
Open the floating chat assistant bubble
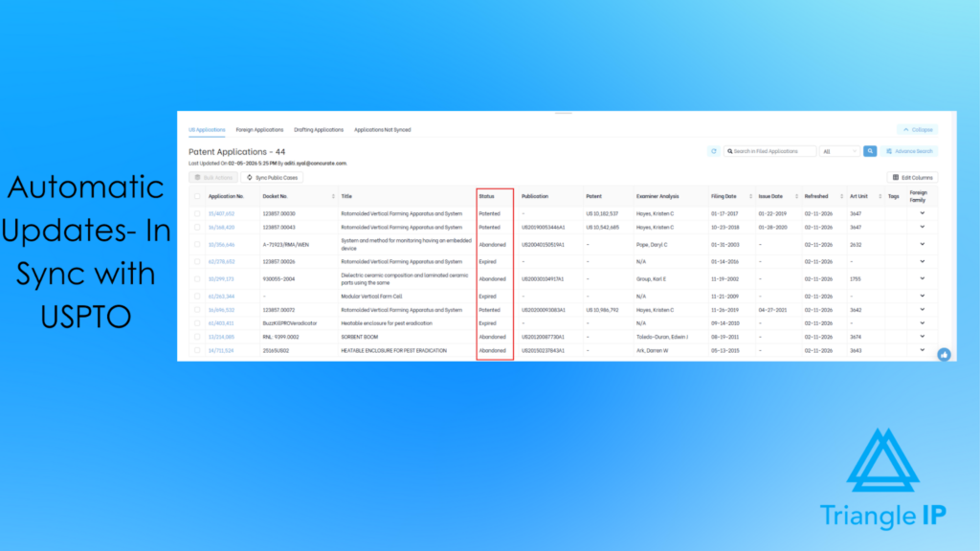click(x=944, y=354)
